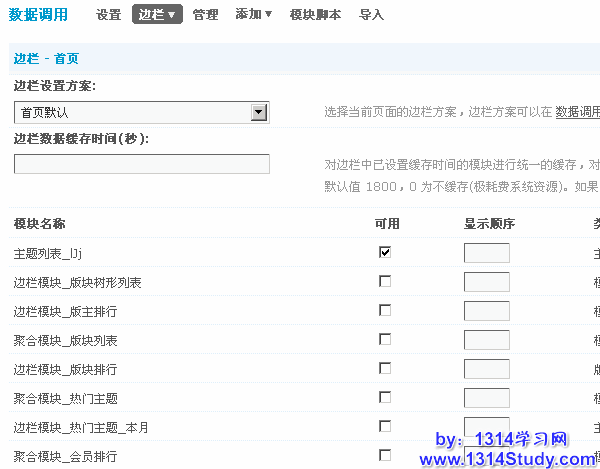
Task: Click display order field for 主题列表 row
Action: click(x=486, y=253)
